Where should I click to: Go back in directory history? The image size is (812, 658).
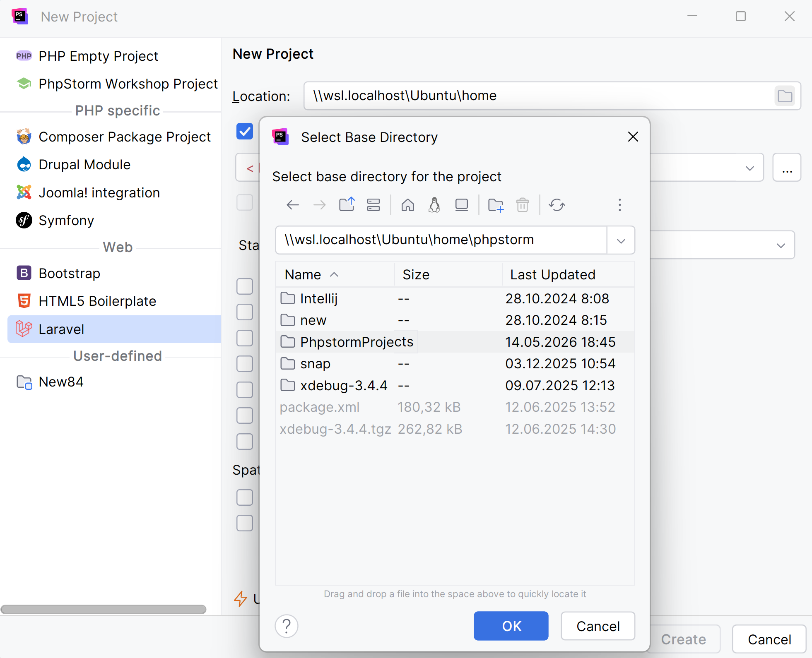tap(293, 205)
